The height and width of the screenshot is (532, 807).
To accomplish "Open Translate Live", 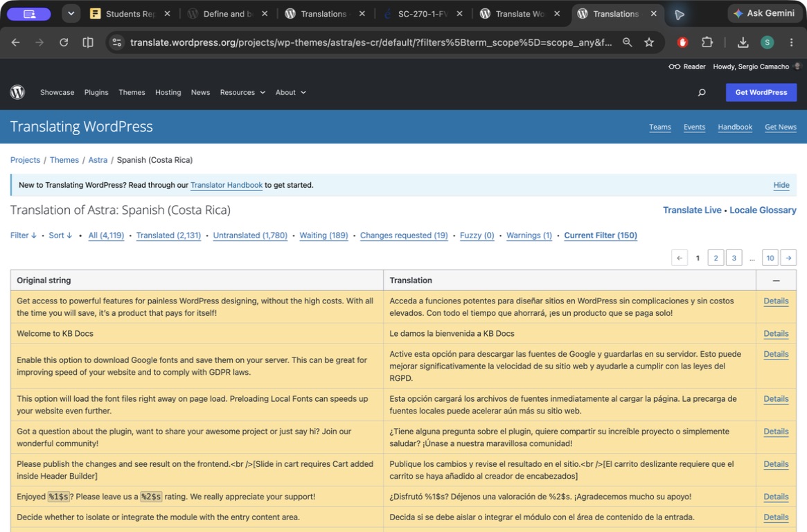I will 692,210.
